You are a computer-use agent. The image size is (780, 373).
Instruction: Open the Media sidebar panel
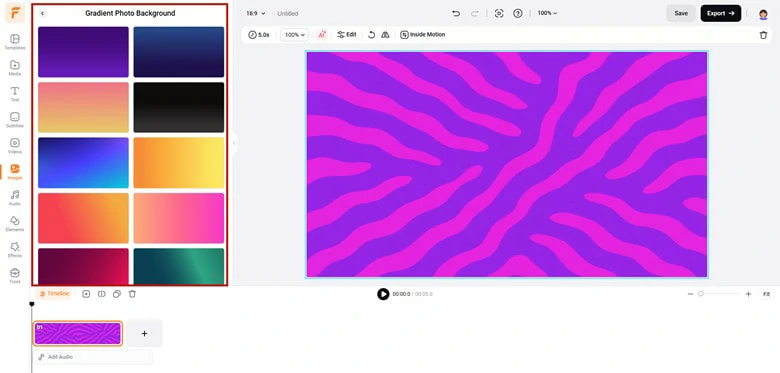coord(15,68)
